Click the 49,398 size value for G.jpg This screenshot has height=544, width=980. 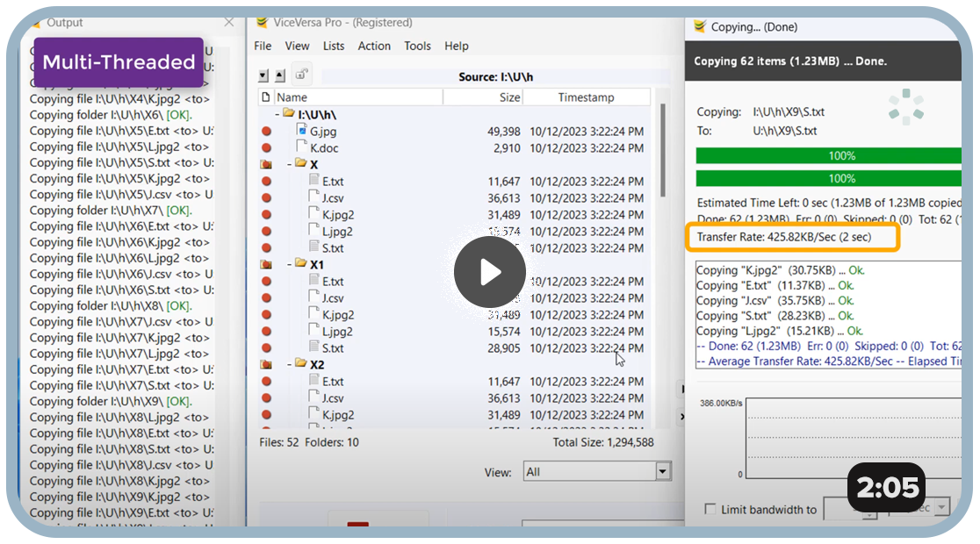[x=504, y=131]
